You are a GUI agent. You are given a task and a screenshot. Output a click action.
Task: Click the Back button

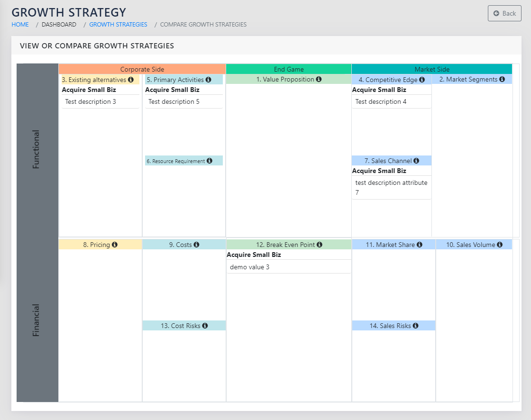click(x=504, y=13)
